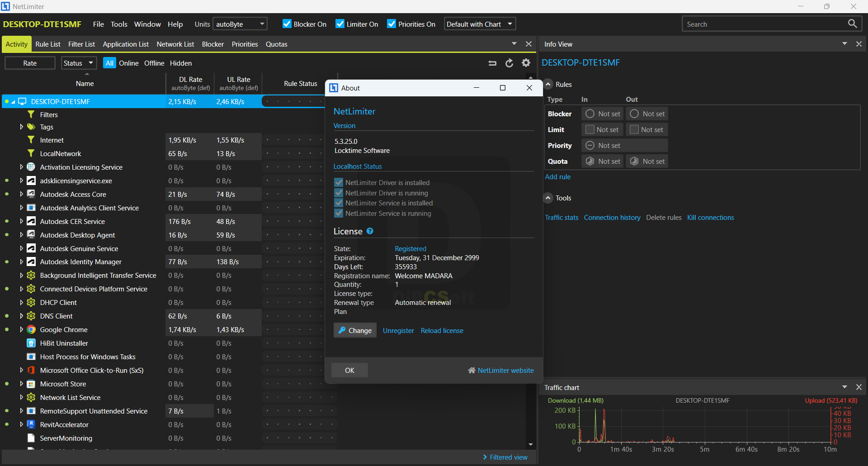
Task: Open the Activity view settings gear
Action: (526, 63)
